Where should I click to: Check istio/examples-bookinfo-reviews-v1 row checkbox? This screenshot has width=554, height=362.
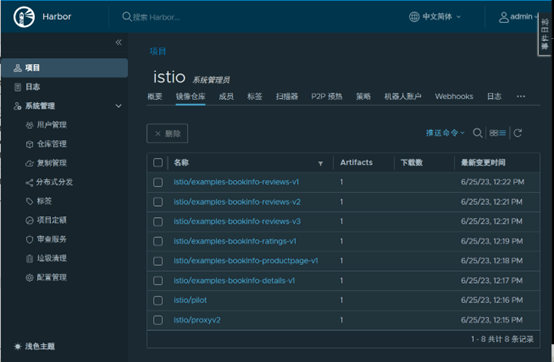click(x=158, y=182)
